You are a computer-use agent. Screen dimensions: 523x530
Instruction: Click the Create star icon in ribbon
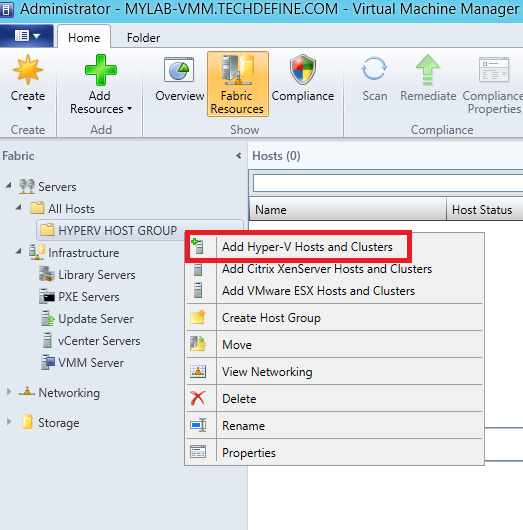click(28, 70)
